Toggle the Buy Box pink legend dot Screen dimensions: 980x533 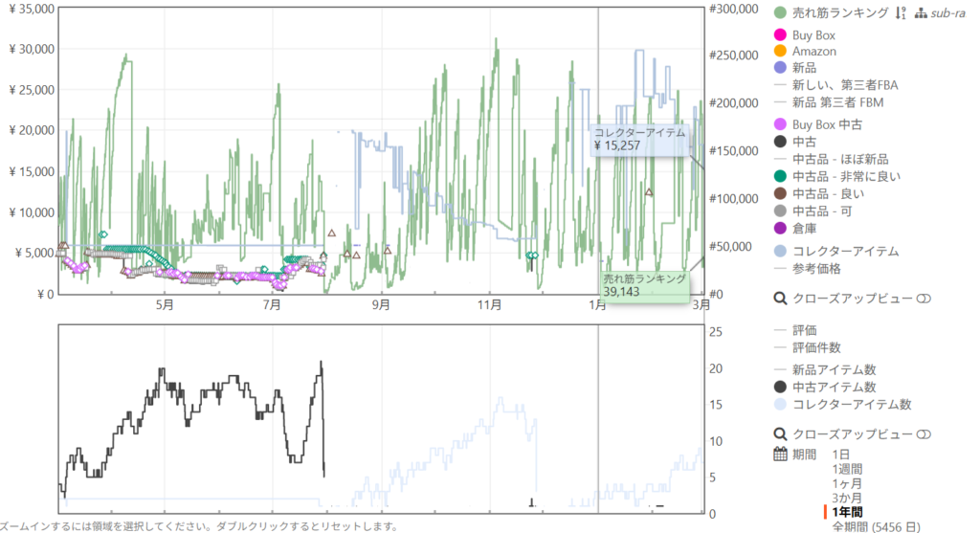780,35
